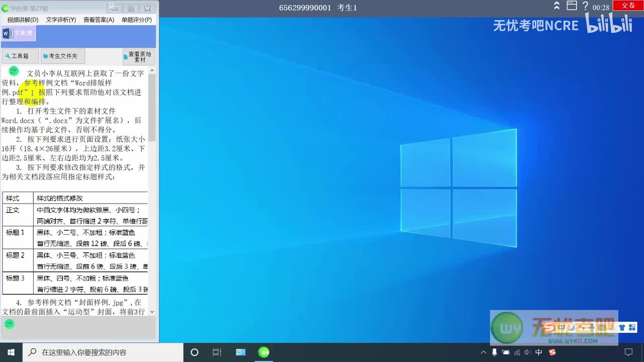Open the soft keyboard icon on the IME bar
The height and width of the screenshot is (362, 644).
pyautogui.click(x=602, y=328)
